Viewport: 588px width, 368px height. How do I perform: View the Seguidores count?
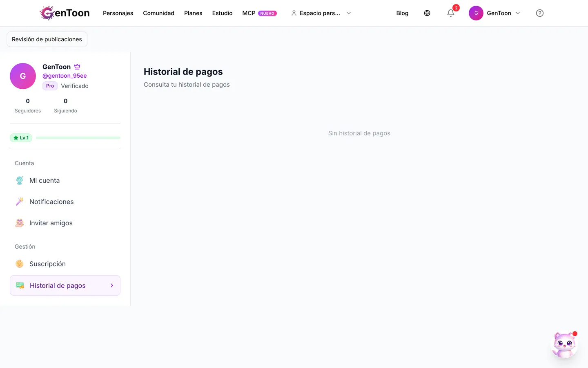28,105
